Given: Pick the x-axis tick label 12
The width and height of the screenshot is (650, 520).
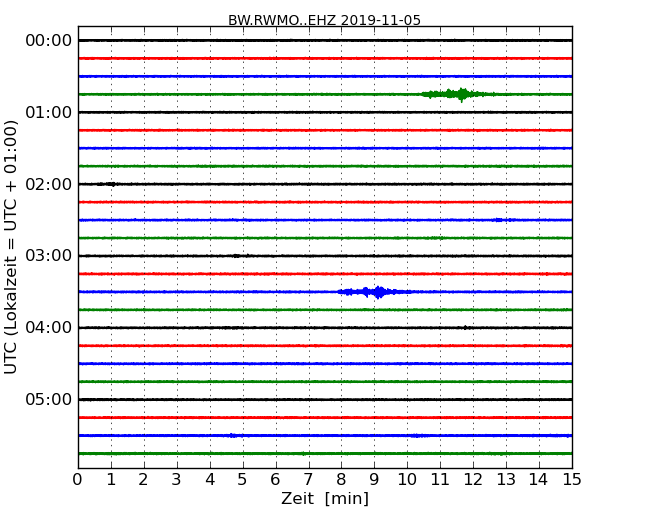Looking at the screenshot, I should click(473, 479).
